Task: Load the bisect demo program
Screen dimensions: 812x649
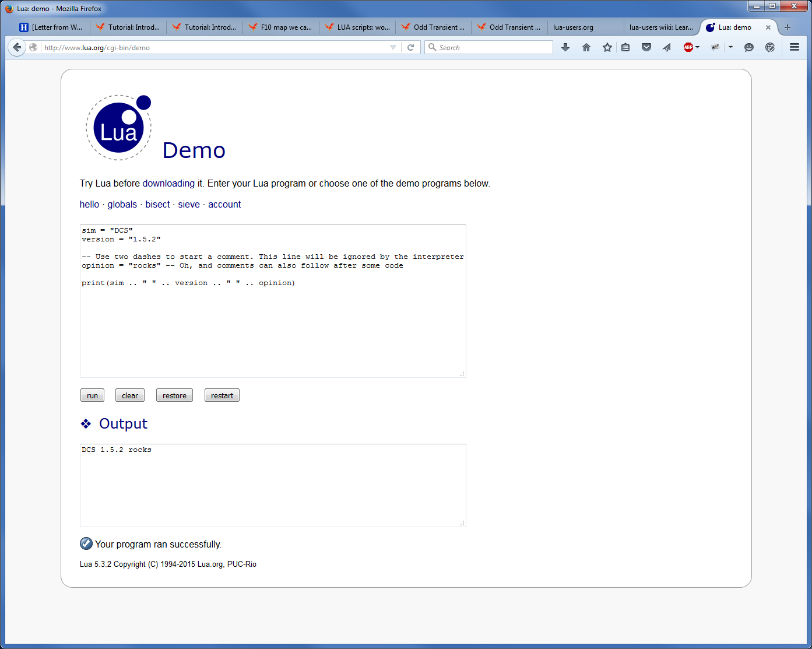Action: tap(157, 204)
